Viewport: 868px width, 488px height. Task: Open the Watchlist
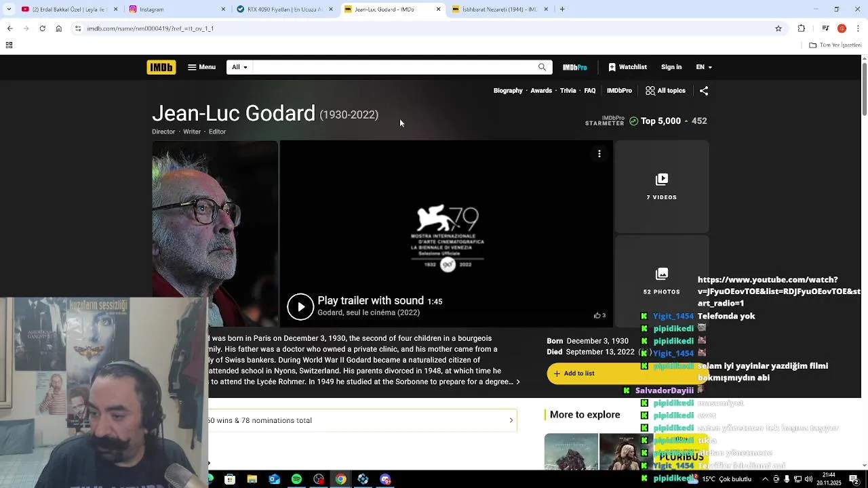(x=627, y=67)
